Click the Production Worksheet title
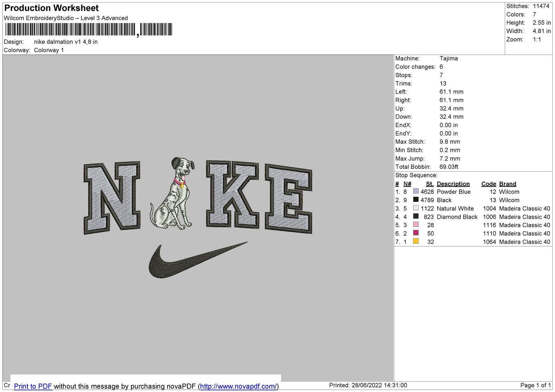555x392 pixels. pos(51,8)
